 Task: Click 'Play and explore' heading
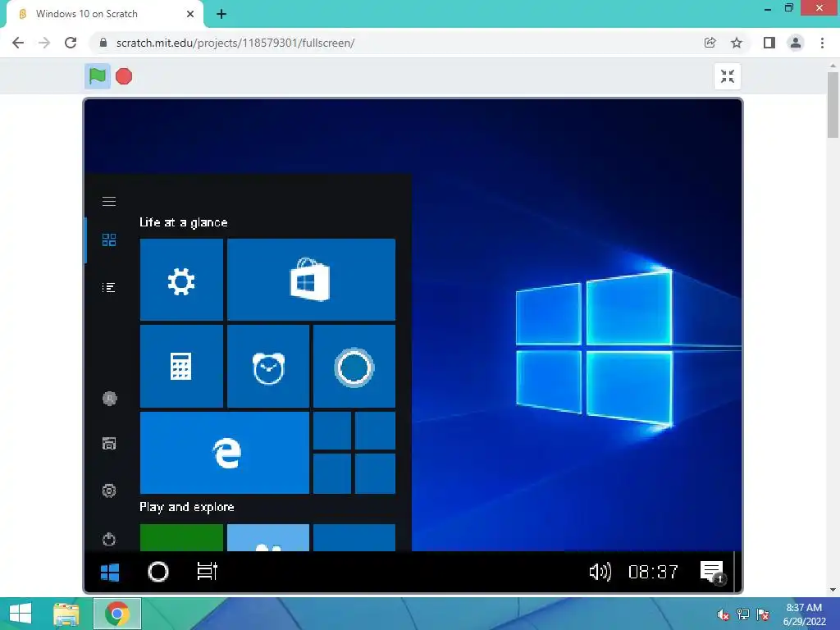[x=186, y=507]
